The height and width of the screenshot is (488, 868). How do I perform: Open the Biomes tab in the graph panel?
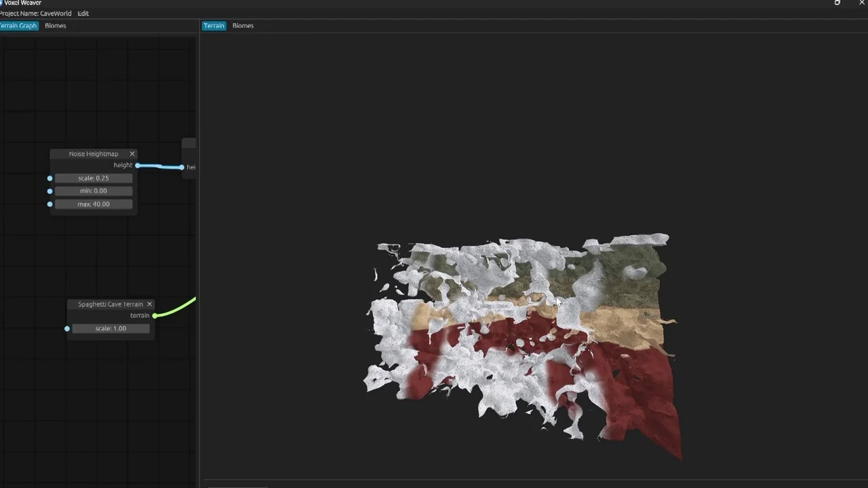coord(56,26)
